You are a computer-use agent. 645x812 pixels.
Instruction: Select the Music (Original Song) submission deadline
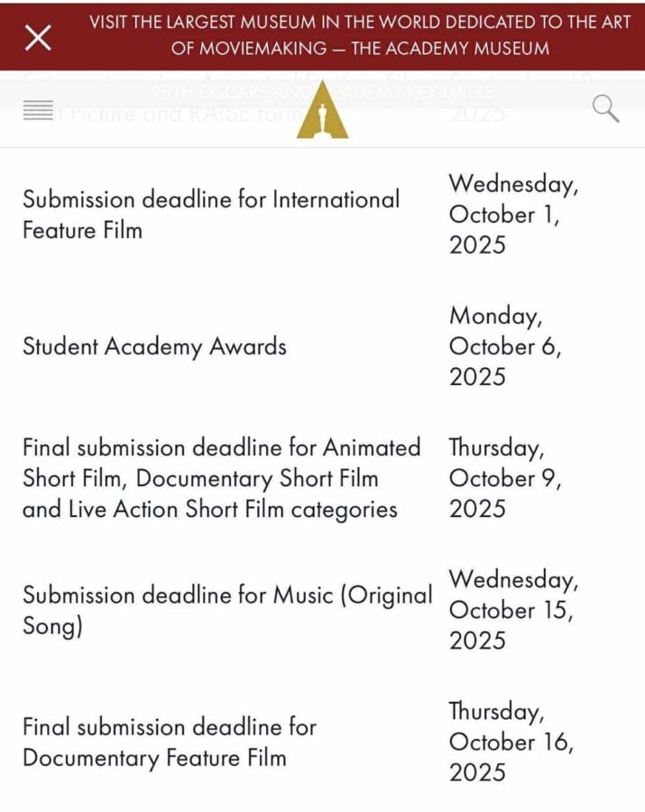coord(227,610)
